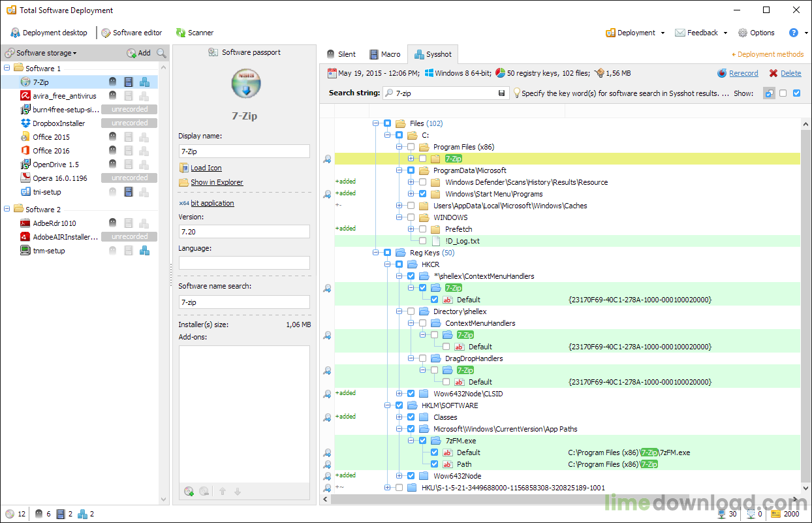Image resolution: width=812 pixels, height=523 pixels.
Task: Click the magnifier icon beside 7zFM.exe Default row
Action: (x=327, y=452)
